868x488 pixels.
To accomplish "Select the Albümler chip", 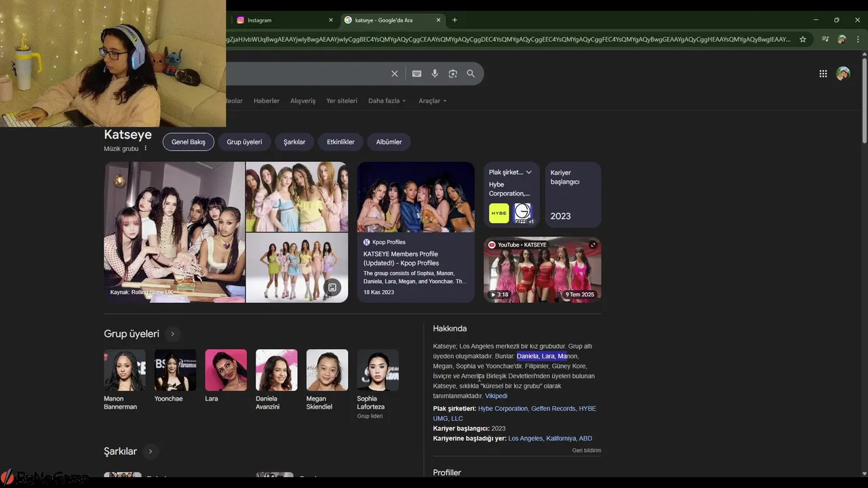I will [x=389, y=142].
